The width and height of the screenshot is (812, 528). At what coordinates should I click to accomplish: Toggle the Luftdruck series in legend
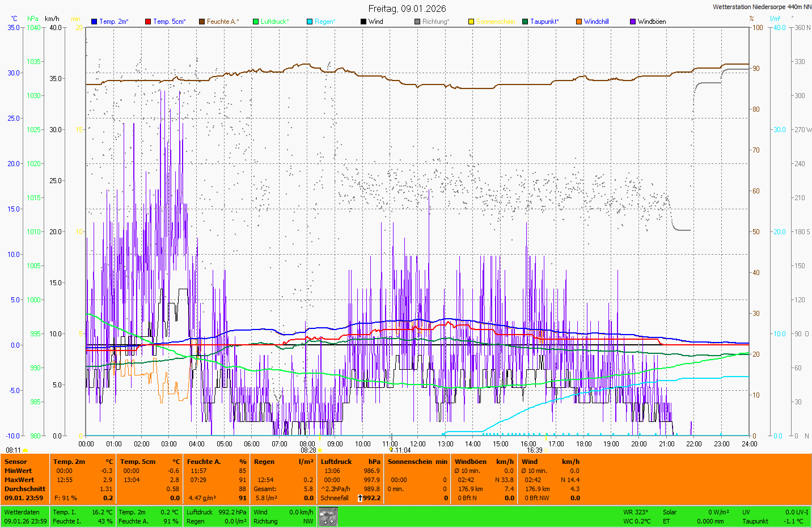pos(274,22)
